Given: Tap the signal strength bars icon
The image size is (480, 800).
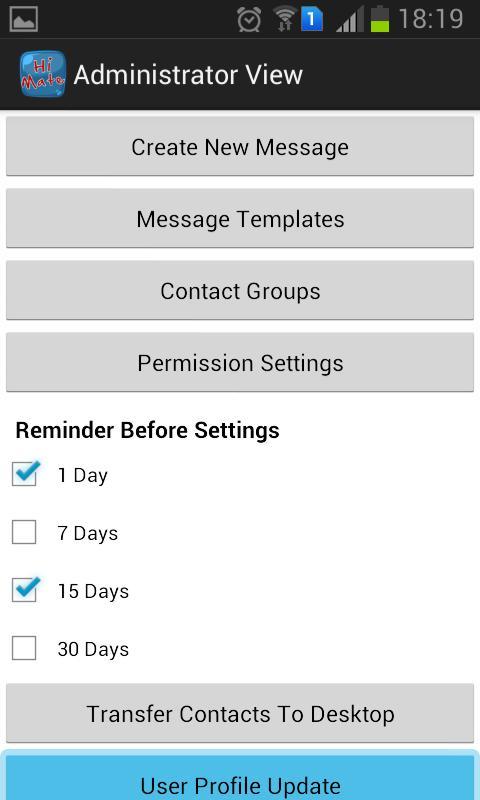Looking at the screenshot, I should coord(349,20).
